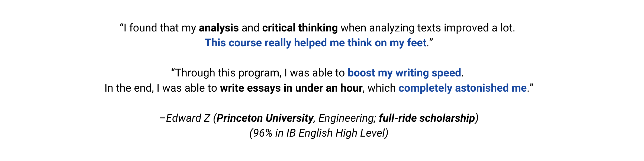
Task: Click the phrase "In the end"
Action: (129, 88)
